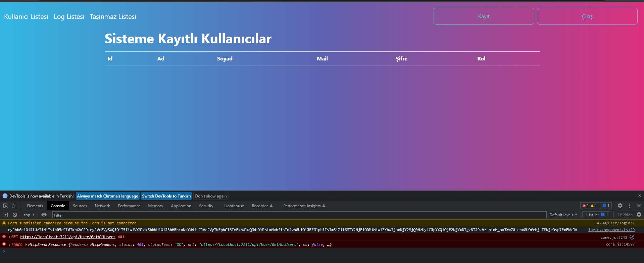Click the Kayıt button
The image size is (644, 263).
click(484, 16)
